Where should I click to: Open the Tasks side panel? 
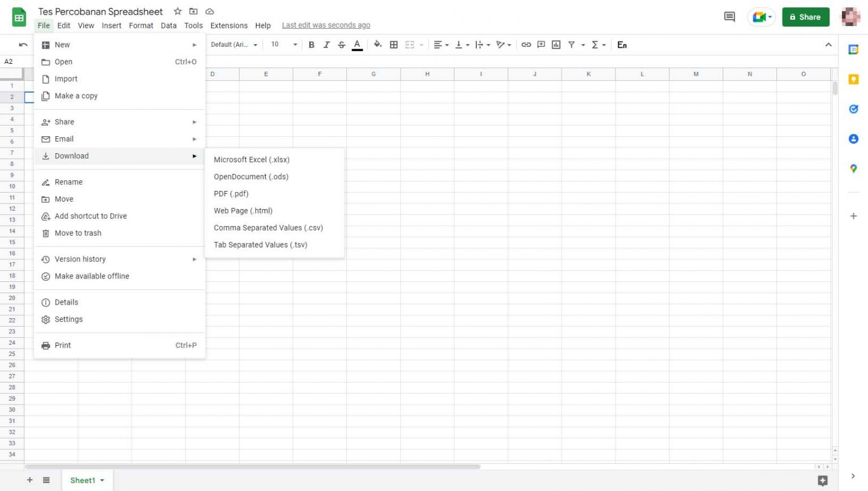tap(853, 109)
